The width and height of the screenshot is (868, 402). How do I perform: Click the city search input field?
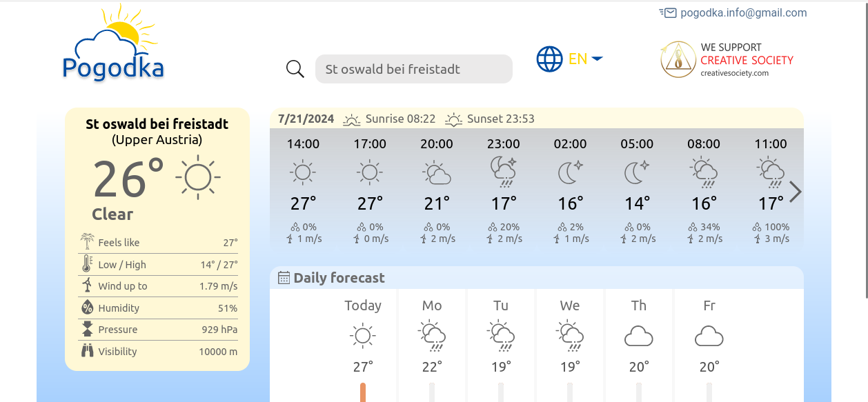pyautogui.click(x=413, y=69)
